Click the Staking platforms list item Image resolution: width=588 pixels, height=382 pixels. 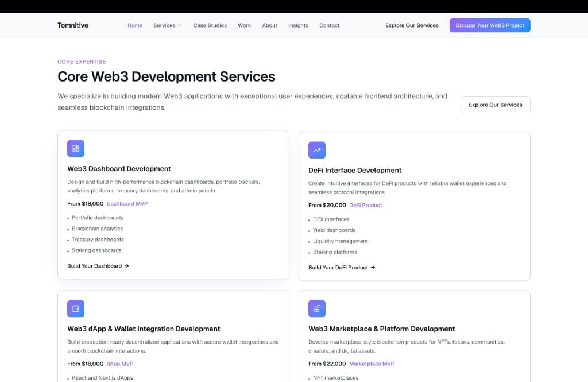point(335,252)
